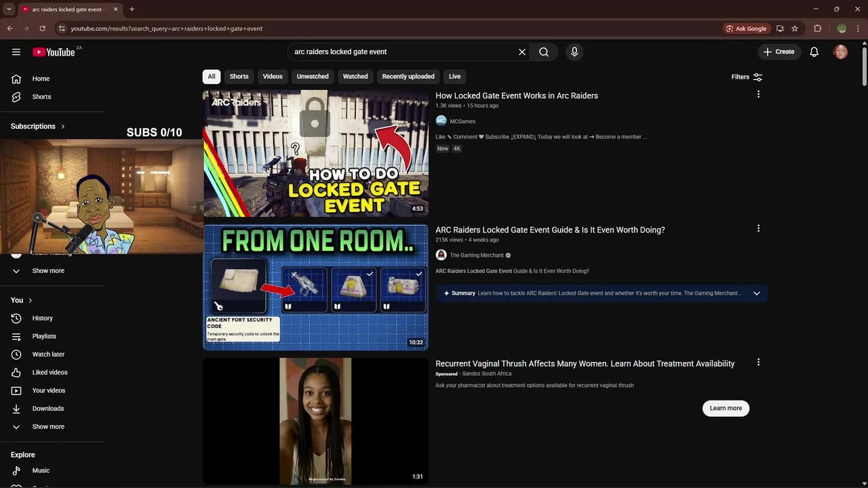Filter results by Live
Viewport: 868px width, 488px height.
coord(454,77)
